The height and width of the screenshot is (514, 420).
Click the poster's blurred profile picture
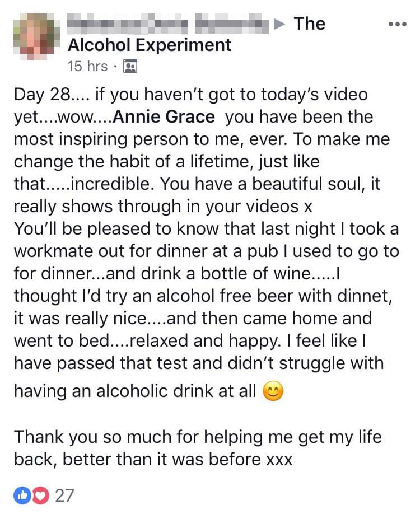pyautogui.click(x=37, y=37)
